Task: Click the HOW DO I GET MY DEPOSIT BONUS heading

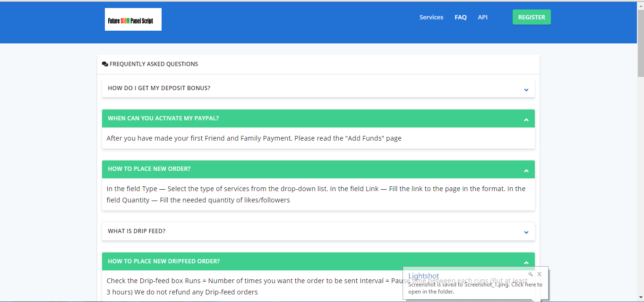Action: pyautogui.click(x=159, y=88)
